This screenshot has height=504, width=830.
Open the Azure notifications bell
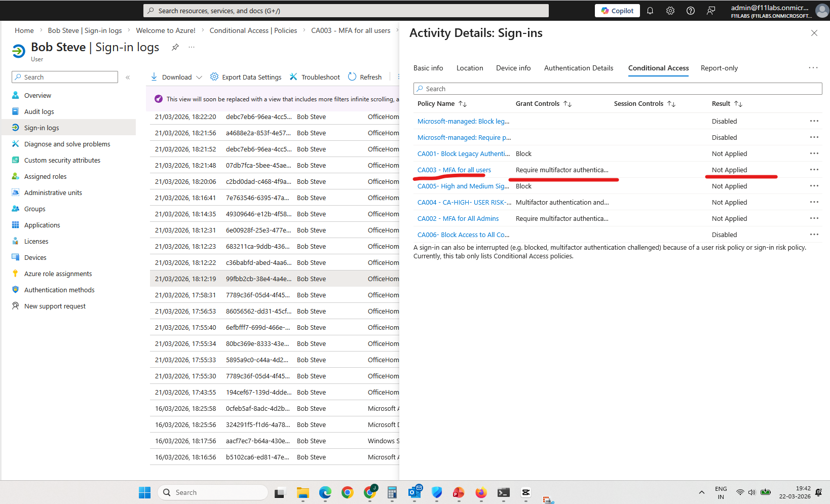pyautogui.click(x=650, y=11)
